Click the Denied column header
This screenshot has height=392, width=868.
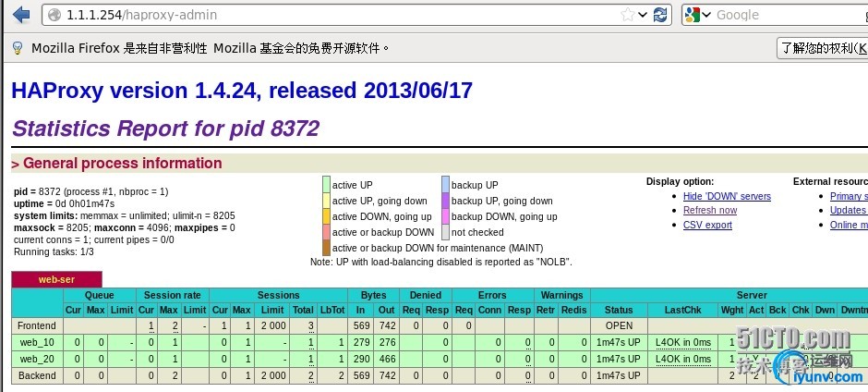pos(425,295)
